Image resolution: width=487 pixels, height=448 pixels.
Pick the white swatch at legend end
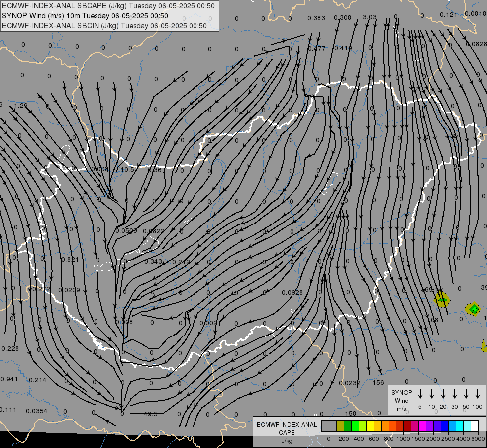pos(475,426)
